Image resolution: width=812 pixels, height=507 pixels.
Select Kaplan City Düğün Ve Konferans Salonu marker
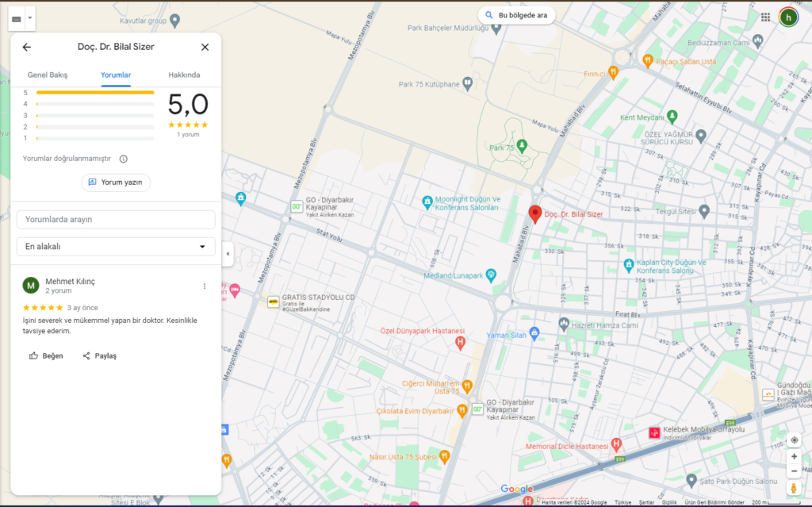point(628,266)
